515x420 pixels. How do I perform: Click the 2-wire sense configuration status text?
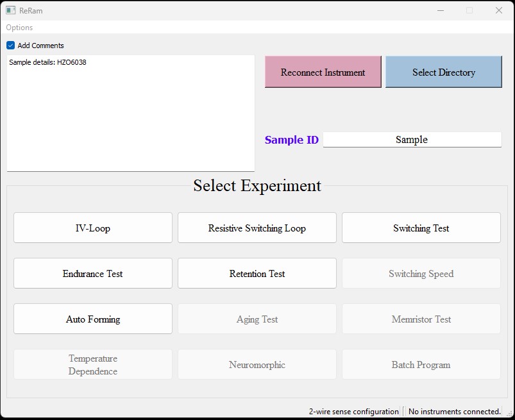coord(354,412)
